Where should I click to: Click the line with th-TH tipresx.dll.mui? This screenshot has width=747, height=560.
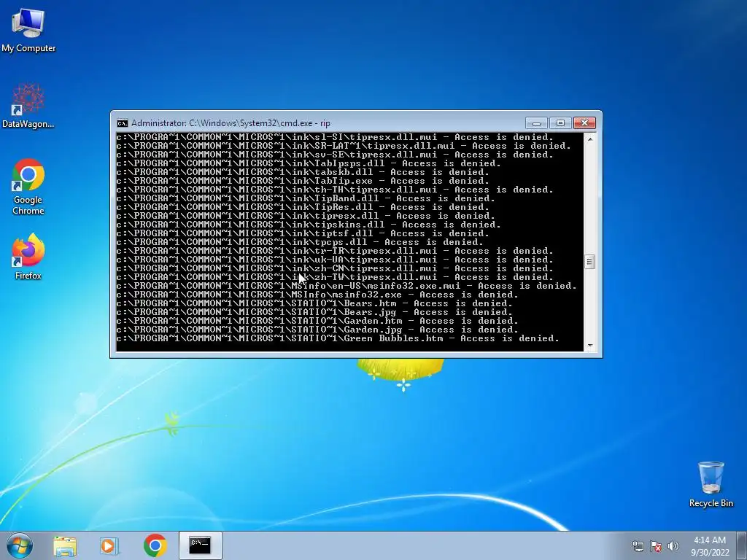coord(335,190)
